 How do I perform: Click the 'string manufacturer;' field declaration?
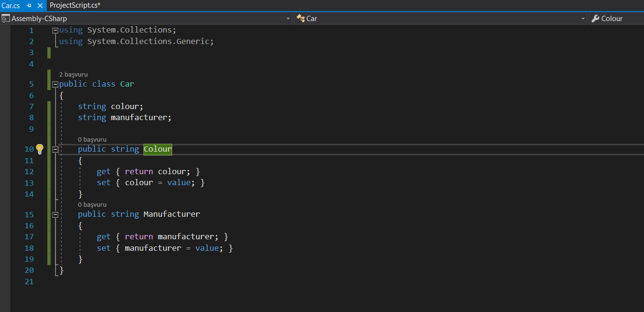click(125, 117)
